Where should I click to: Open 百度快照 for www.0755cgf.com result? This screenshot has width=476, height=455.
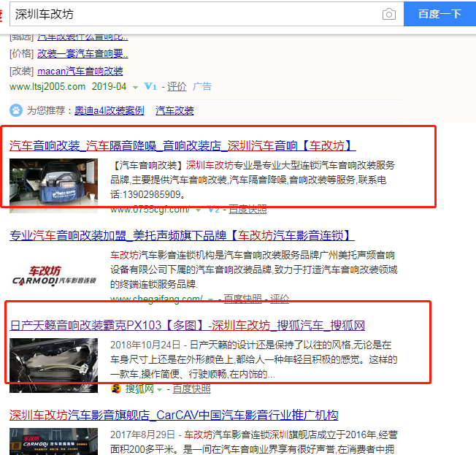coord(247,210)
